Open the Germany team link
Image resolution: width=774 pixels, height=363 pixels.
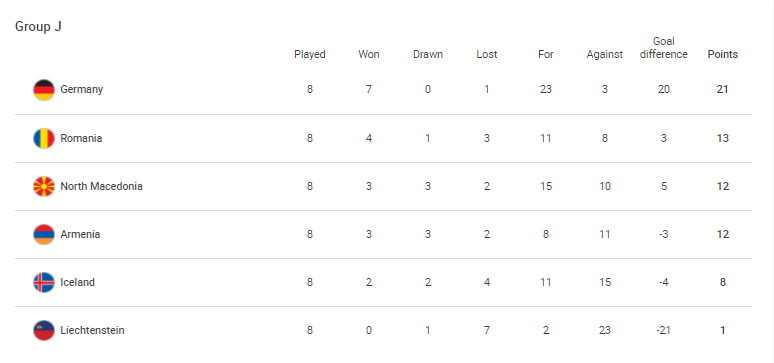coord(81,89)
